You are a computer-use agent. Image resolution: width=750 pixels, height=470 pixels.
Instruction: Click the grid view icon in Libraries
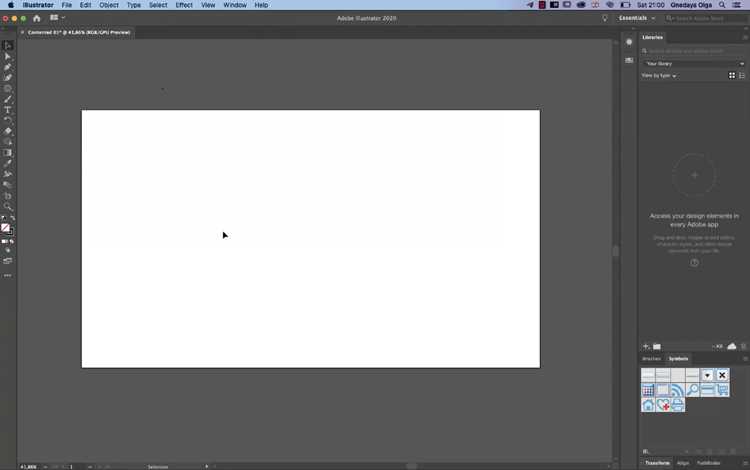[732, 76]
